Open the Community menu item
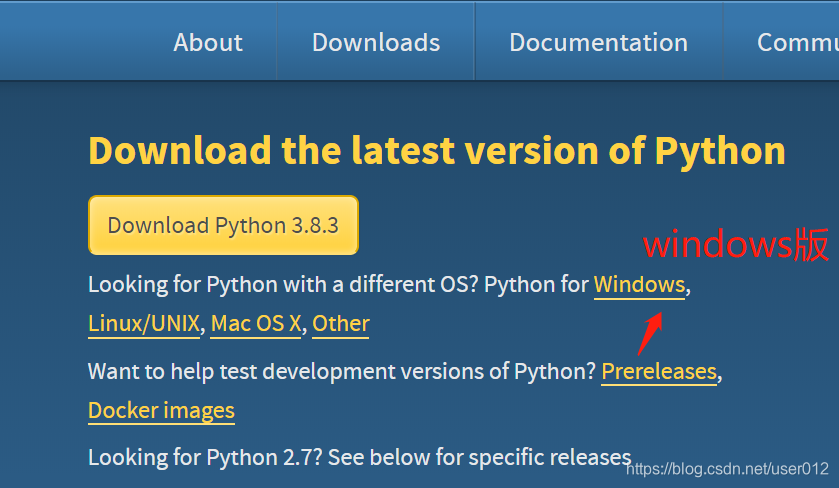This screenshot has height=488, width=839. 797,43
